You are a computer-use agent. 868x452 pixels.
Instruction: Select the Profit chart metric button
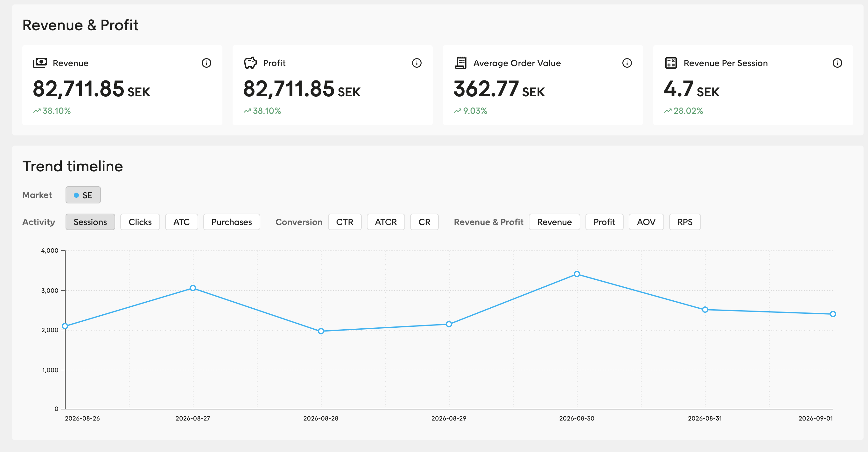click(x=604, y=222)
